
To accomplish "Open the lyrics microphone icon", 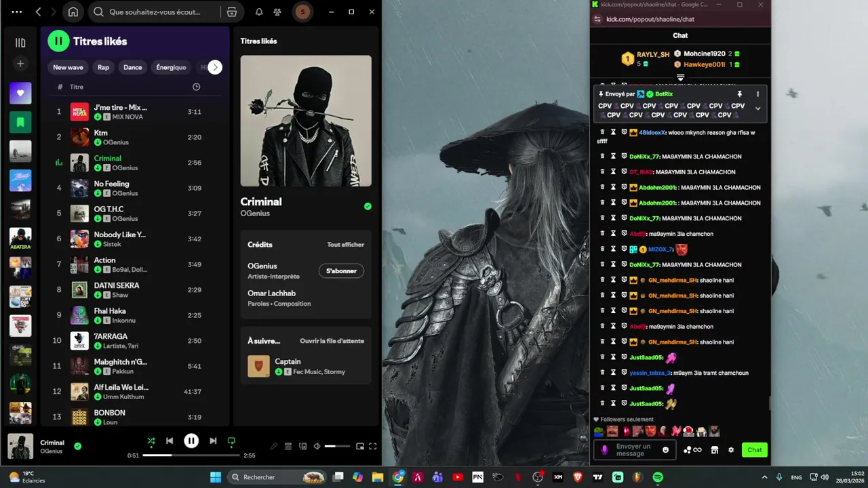I will 274,447.
